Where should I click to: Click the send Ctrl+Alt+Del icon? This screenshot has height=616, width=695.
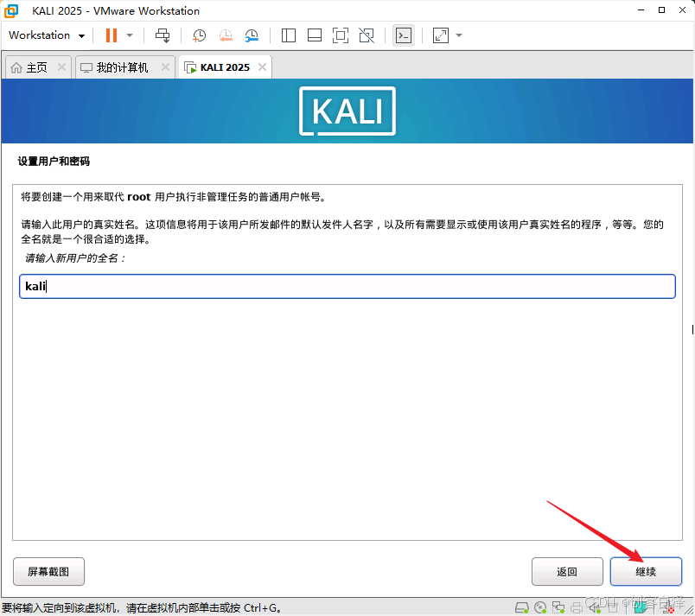(163, 35)
